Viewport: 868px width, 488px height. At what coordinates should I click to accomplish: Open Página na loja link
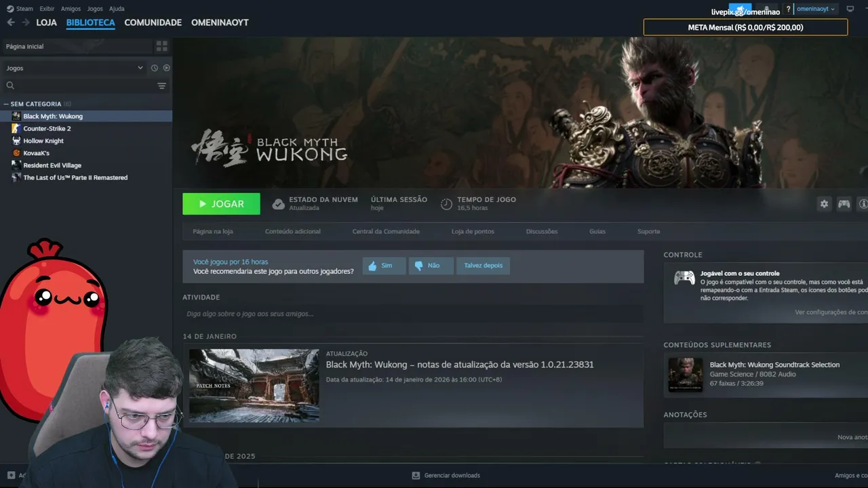213,231
